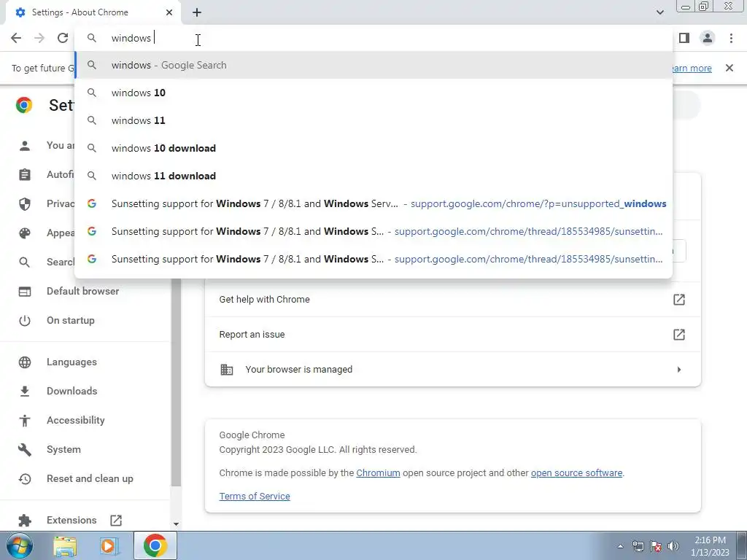Launch Windows Media Player from taskbar
This screenshot has height=560, width=747.
click(x=109, y=546)
